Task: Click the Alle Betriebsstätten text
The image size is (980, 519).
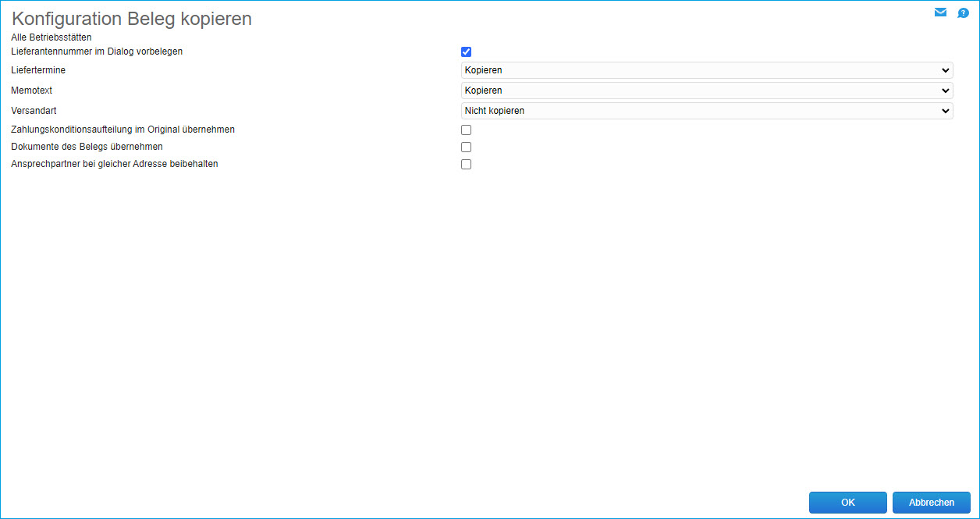Action: pos(51,37)
